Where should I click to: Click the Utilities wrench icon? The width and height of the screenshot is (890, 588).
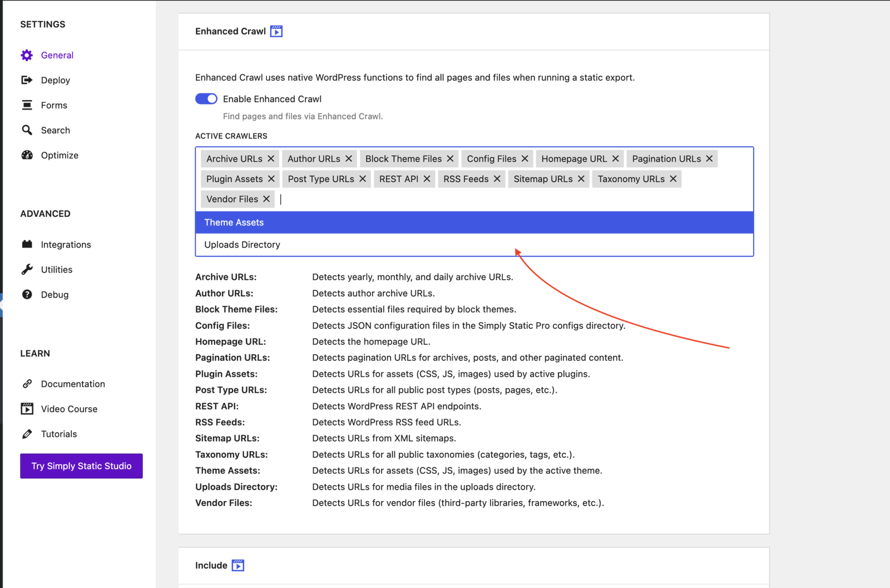point(26,269)
